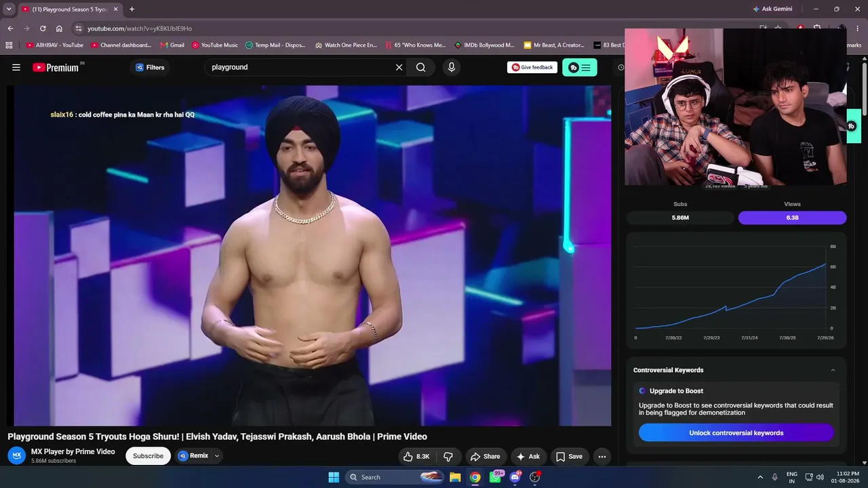This screenshot has height=488, width=868.
Task: Open the 65 "Who Knows Me" bookmark
Action: [416, 45]
